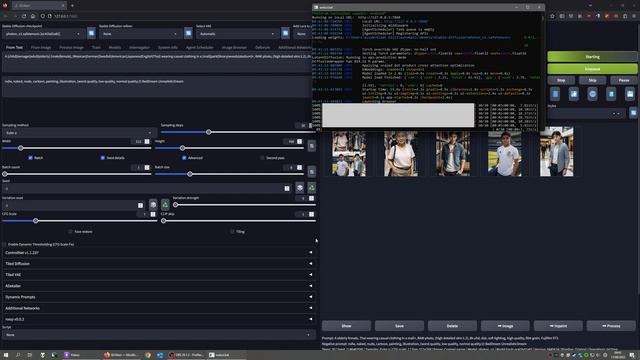
Task: Enable the Tiling checkbox
Action: tap(232, 231)
